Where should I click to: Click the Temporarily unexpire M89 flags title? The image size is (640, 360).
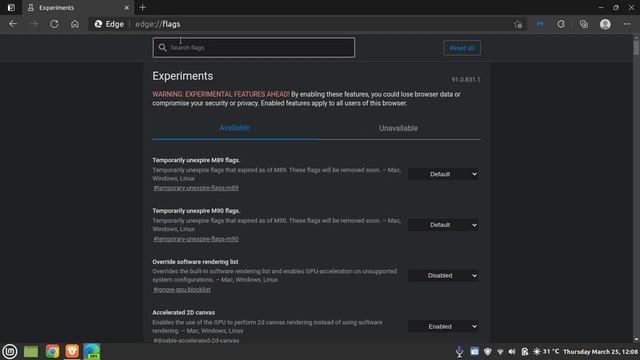pyautogui.click(x=196, y=160)
